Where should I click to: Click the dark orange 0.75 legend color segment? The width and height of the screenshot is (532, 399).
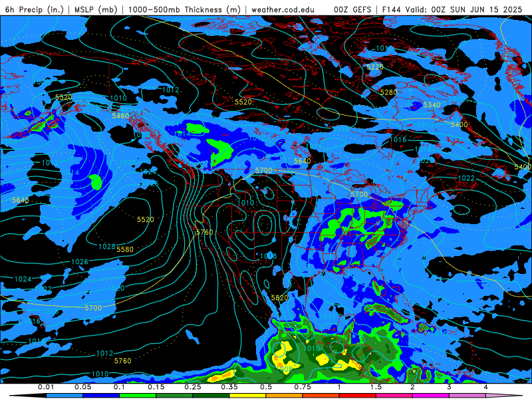(321, 396)
